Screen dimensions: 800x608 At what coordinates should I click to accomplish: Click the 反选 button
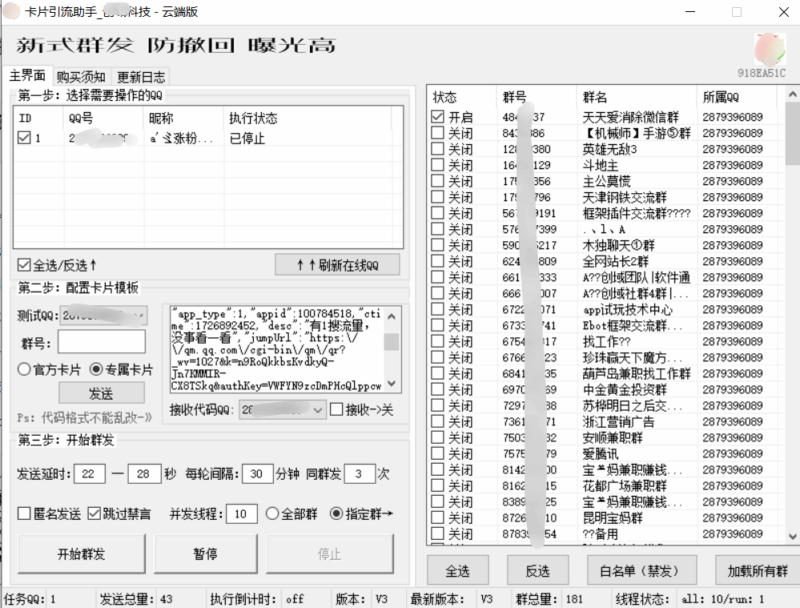(x=538, y=571)
